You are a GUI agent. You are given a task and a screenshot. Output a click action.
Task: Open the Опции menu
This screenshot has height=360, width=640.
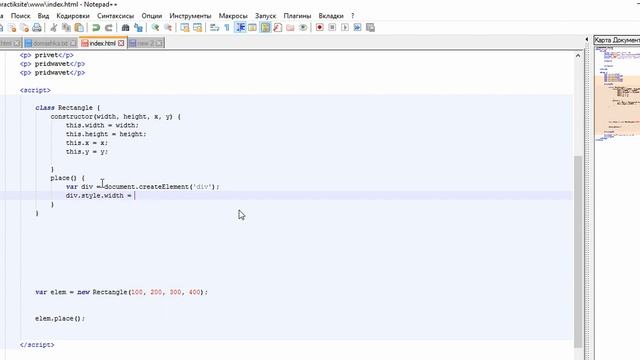tap(152, 16)
